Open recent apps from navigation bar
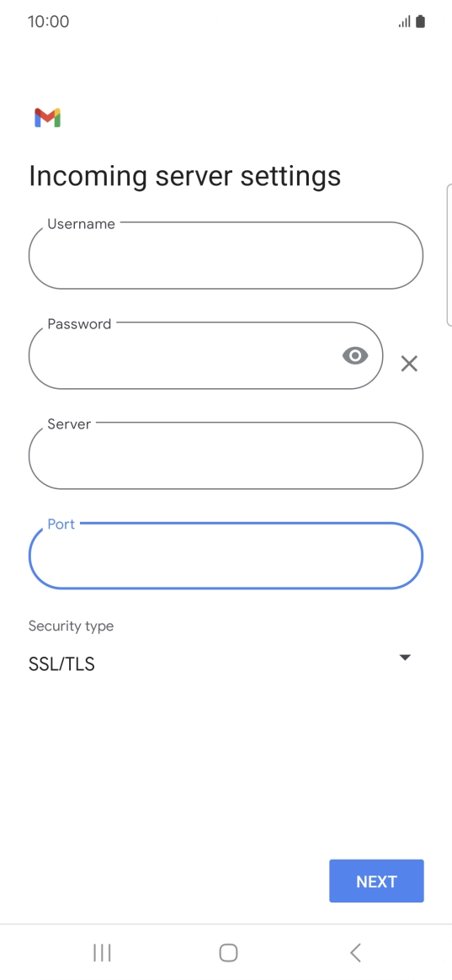The image size is (452, 980). click(102, 952)
